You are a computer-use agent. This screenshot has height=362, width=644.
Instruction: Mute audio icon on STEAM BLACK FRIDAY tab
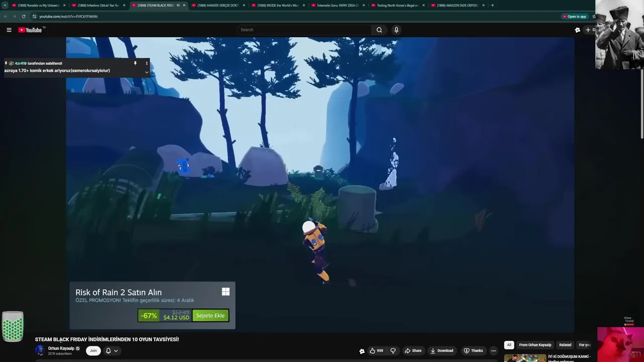(x=178, y=5)
